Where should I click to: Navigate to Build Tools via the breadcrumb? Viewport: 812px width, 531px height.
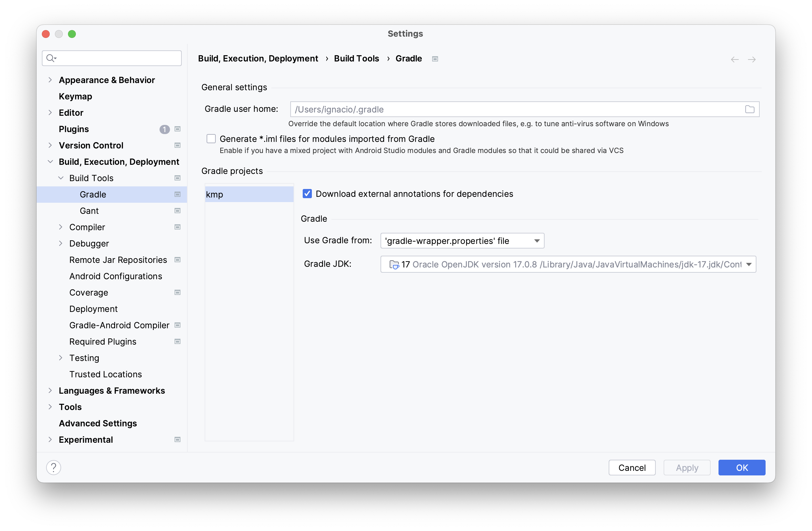pyautogui.click(x=356, y=58)
